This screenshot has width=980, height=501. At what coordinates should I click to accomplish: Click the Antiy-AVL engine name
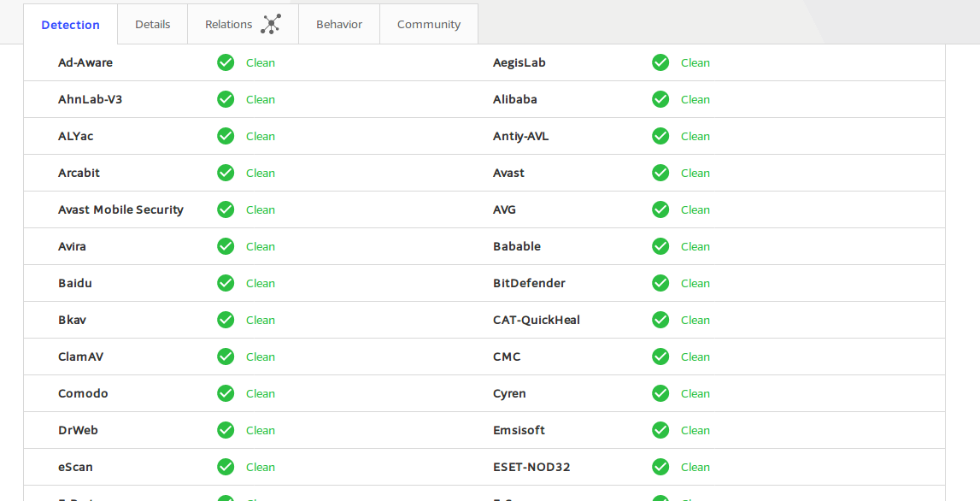point(520,136)
